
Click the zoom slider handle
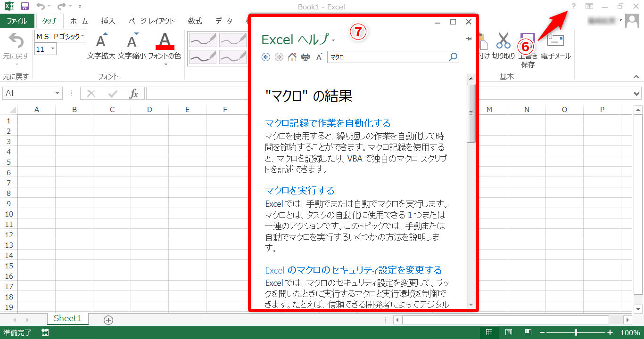pos(576,332)
